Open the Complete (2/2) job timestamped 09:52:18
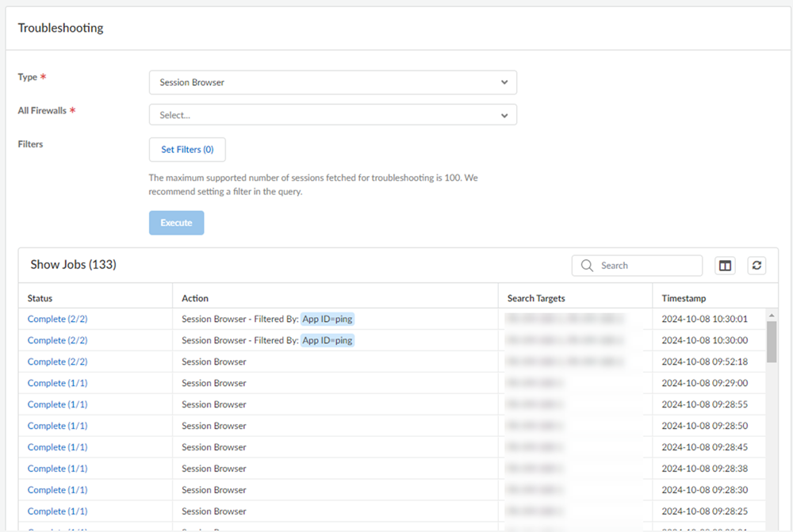Screen dimensions: 793x532 click(x=57, y=361)
